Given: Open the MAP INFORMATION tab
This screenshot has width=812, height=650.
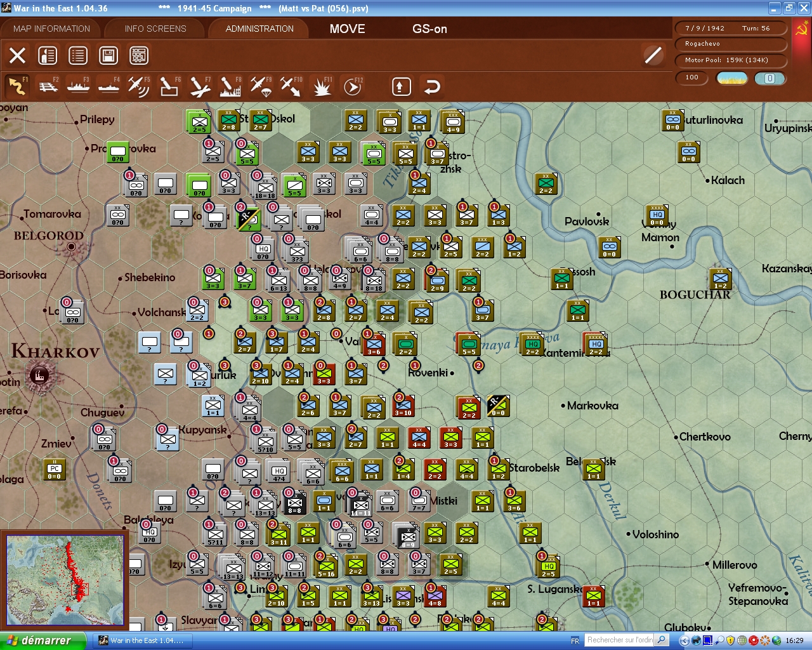Looking at the screenshot, I should click(51, 29).
